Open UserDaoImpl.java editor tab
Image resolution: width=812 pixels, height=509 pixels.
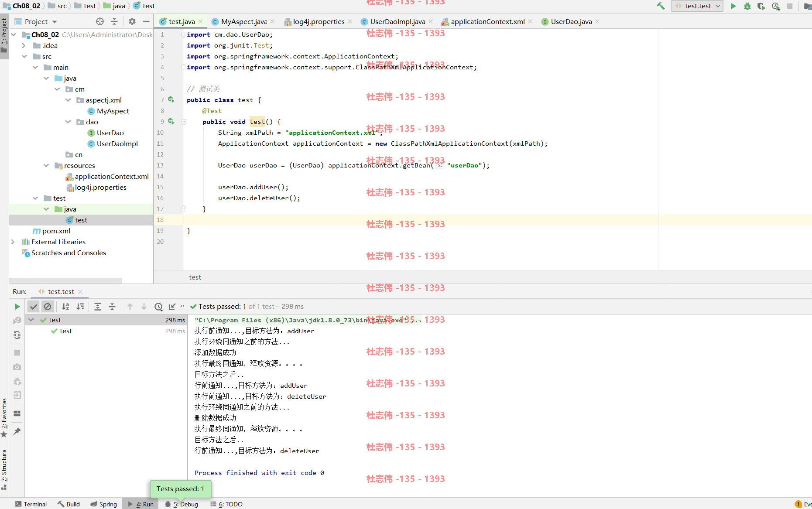coord(397,21)
